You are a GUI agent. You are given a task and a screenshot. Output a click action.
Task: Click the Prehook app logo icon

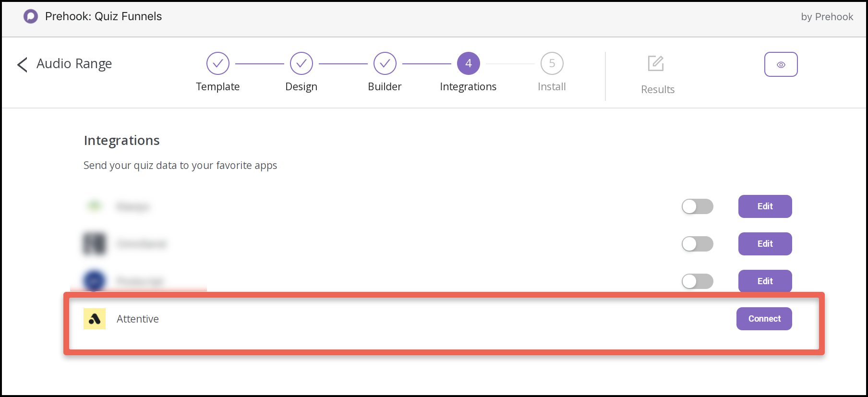[31, 16]
